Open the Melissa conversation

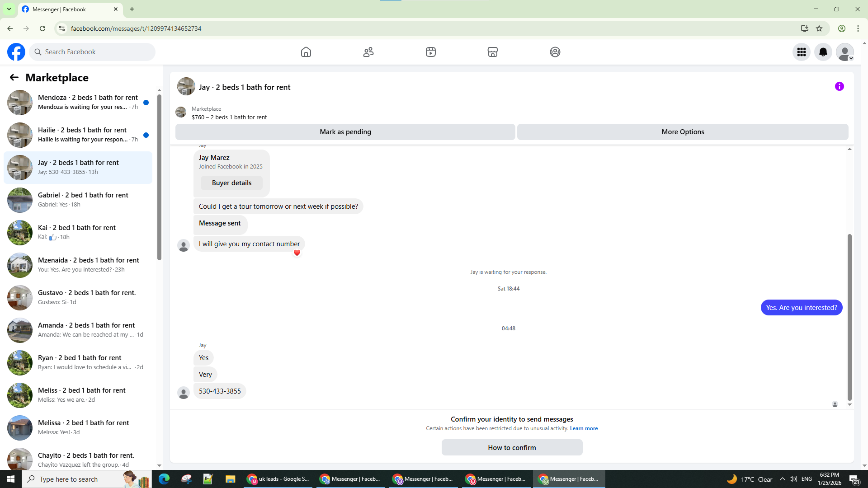[x=78, y=427]
